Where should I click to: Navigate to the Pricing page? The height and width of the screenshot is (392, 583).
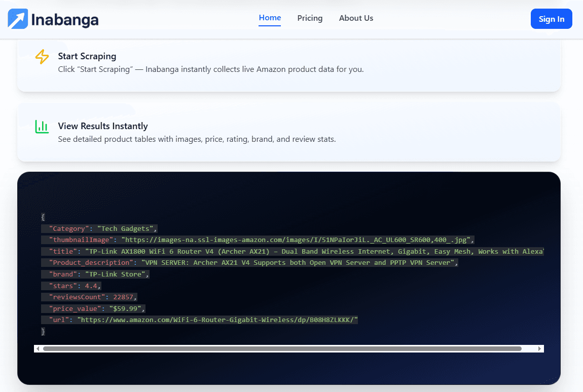(x=310, y=18)
